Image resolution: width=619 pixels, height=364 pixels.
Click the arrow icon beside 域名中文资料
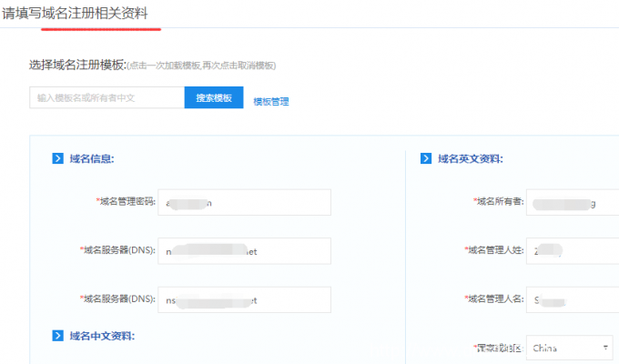click(57, 336)
